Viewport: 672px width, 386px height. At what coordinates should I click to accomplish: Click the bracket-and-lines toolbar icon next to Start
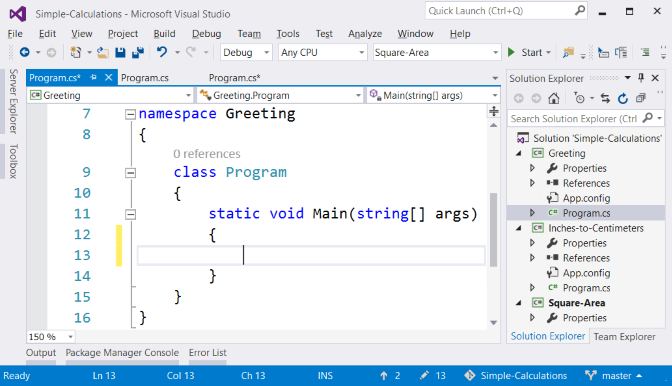click(x=621, y=53)
